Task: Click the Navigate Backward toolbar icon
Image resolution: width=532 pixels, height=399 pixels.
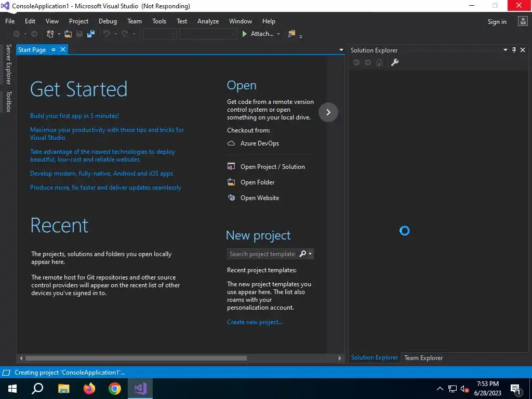Action: coord(16,34)
